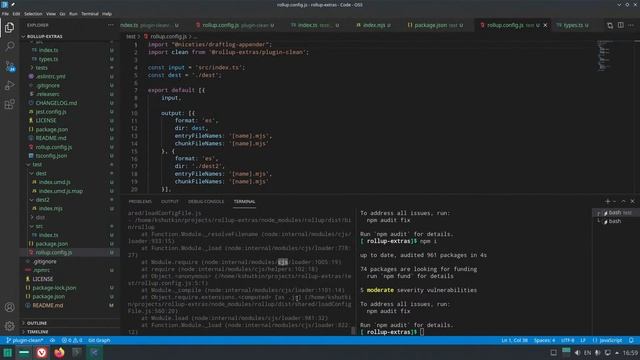Click the VS Code taskbar icon
The image size is (640, 360).
pyautogui.click(x=94, y=353)
